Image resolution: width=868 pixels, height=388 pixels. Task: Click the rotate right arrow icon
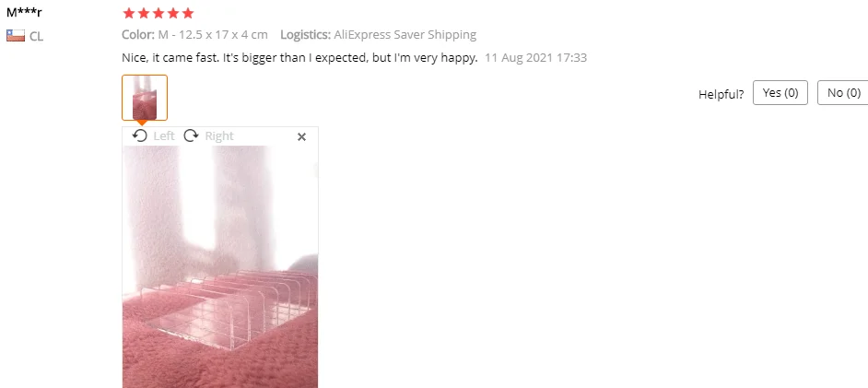191,135
